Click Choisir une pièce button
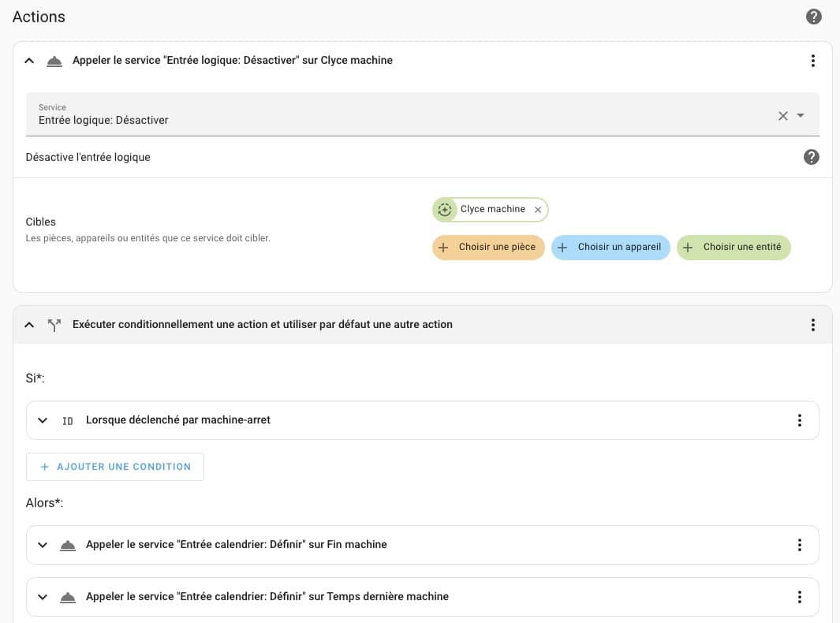 coord(488,248)
